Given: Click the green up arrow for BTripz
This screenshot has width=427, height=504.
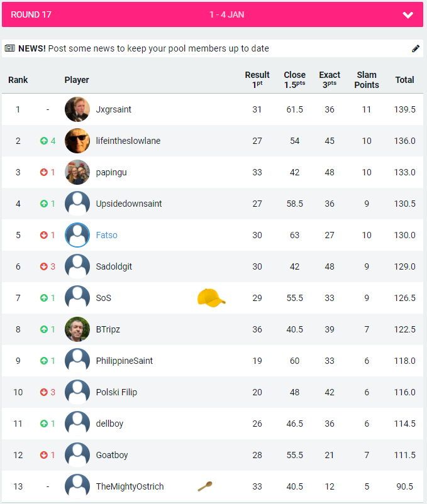Looking at the screenshot, I should coord(44,329).
